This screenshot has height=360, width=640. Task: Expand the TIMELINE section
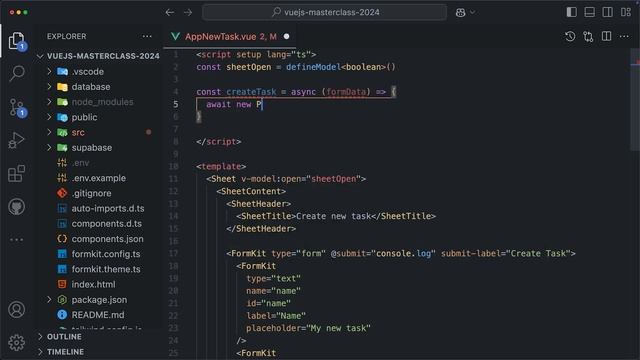pos(40,352)
